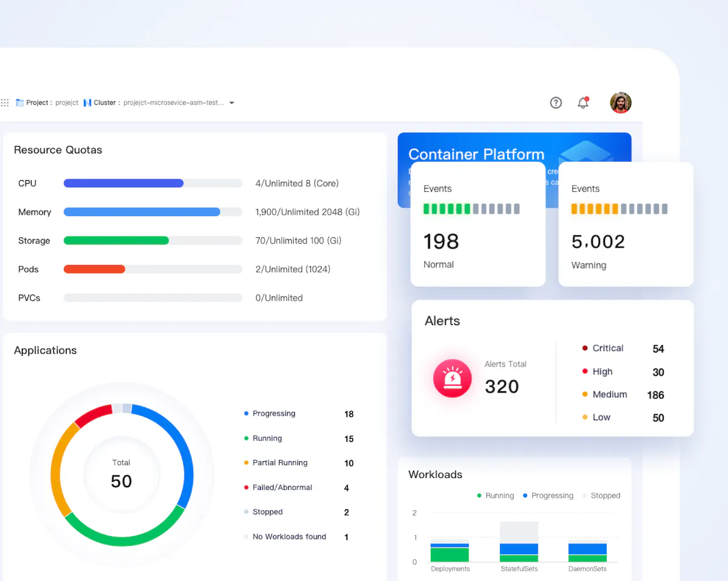Open the Warning events card showing 5,002

click(x=625, y=224)
